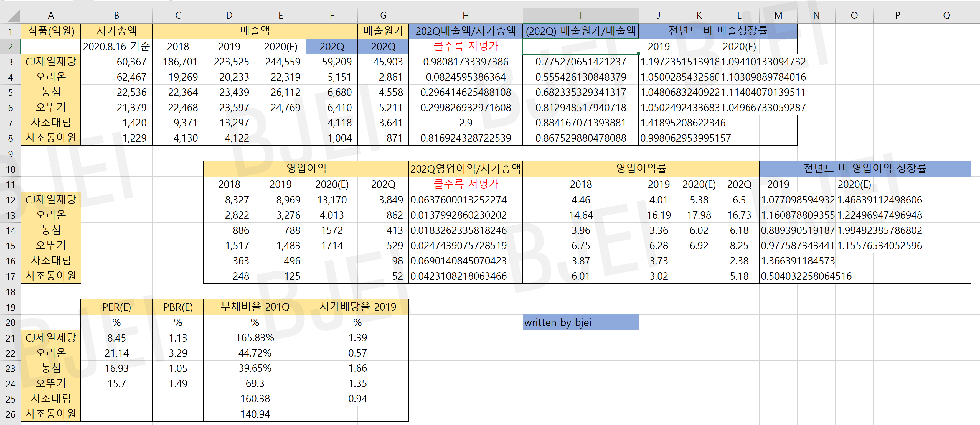Select CJ제일제당 cell in row 3
Screen dimensions: 980x425
click(50, 62)
